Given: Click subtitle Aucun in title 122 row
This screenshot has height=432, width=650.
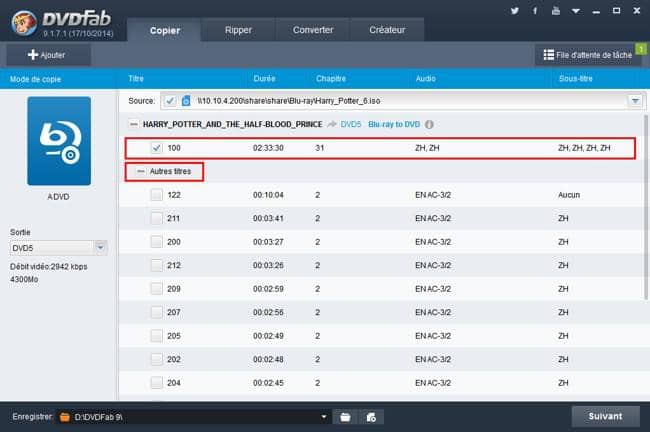Looking at the screenshot, I should pos(569,195).
